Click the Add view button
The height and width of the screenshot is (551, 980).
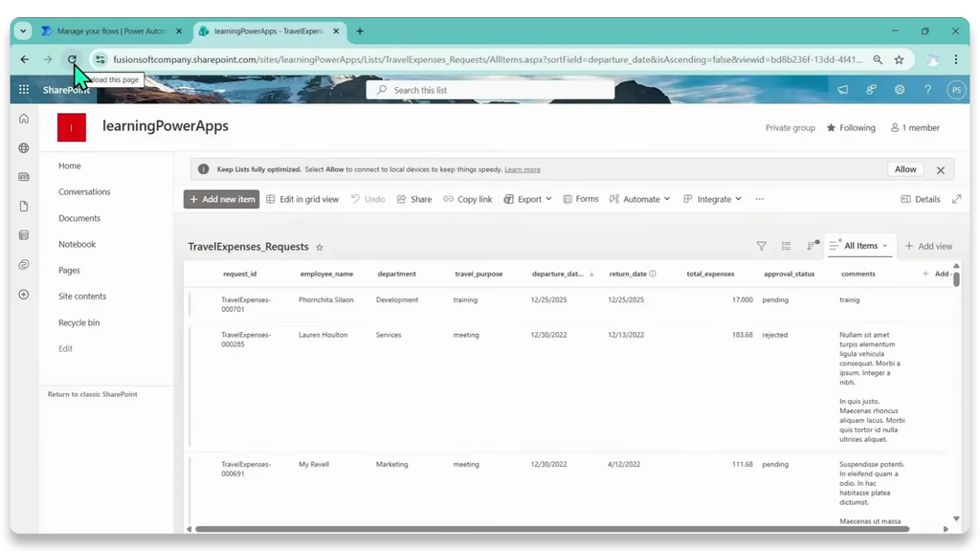[928, 246]
